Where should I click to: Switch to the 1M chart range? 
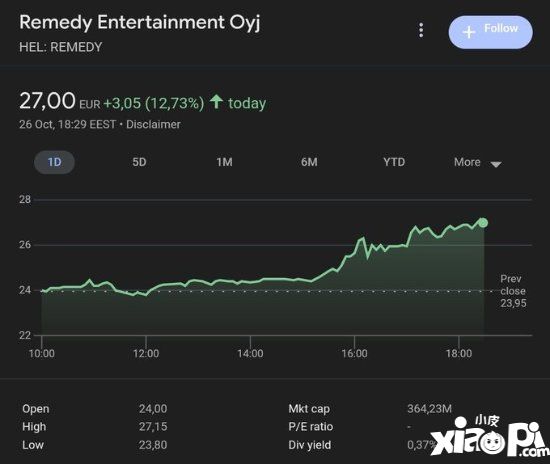pyautogui.click(x=224, y=162)
